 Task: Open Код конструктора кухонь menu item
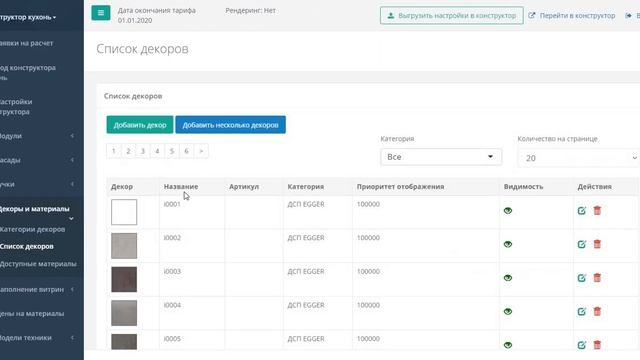coord(28,72)
